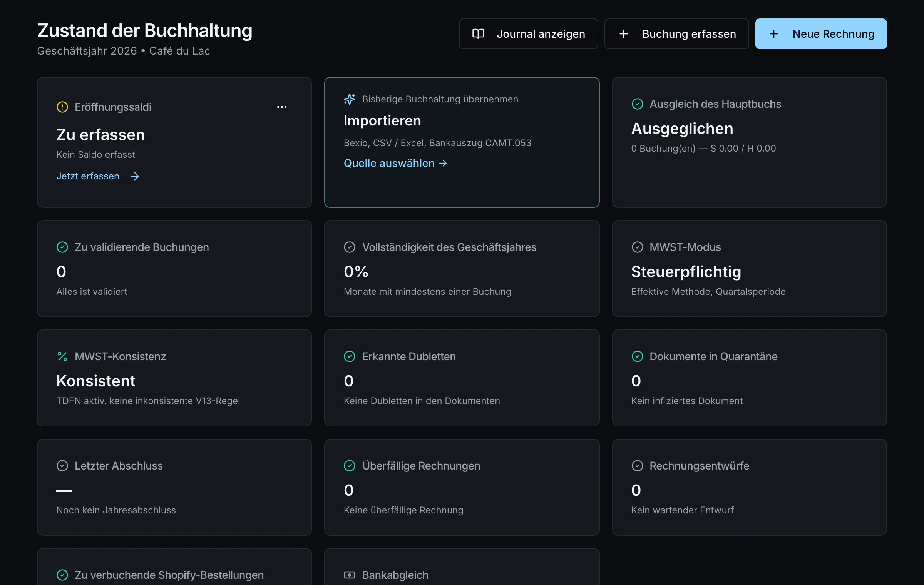Viewport: 924px width, 585px height.
Task: Click the check icon beside MWST-Modus
Action: 638,247
